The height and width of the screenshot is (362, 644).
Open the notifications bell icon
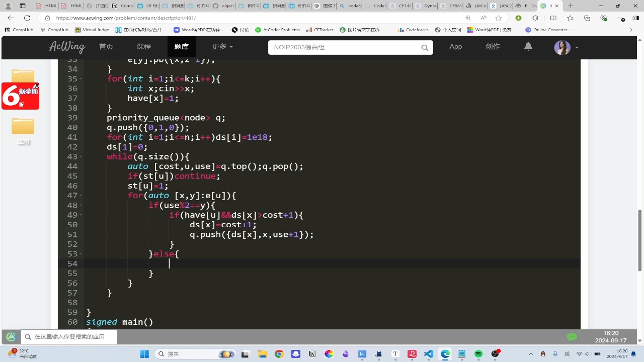[528, 47]
